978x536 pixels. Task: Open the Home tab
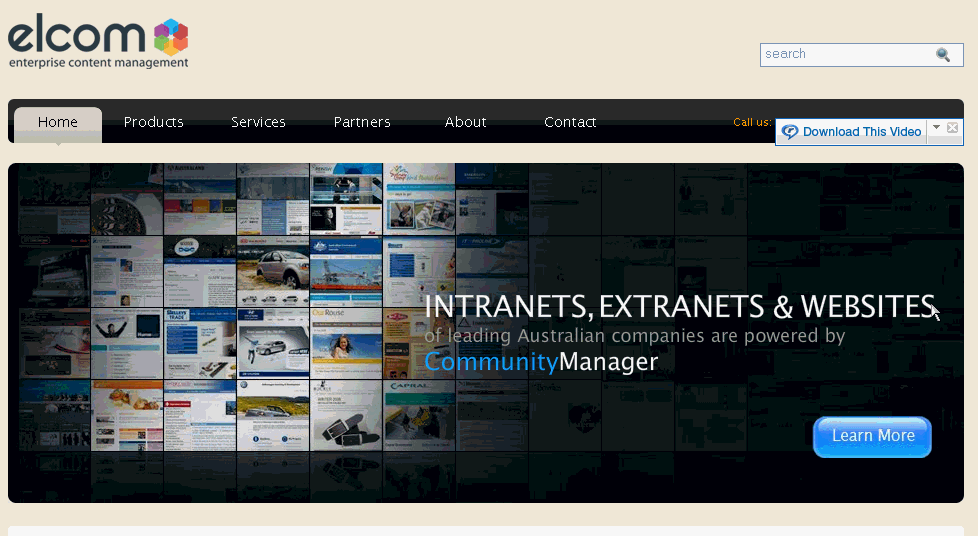(57, 122)
